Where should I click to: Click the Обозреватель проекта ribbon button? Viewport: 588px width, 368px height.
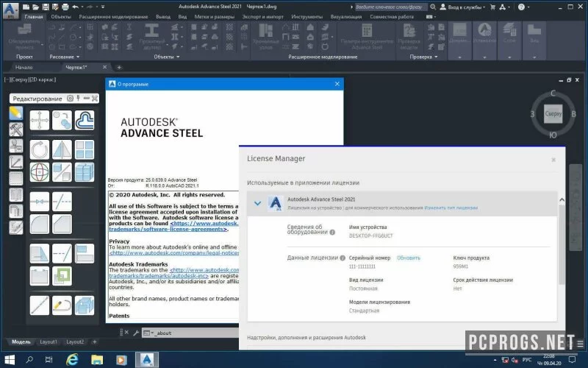click(24, 36)
